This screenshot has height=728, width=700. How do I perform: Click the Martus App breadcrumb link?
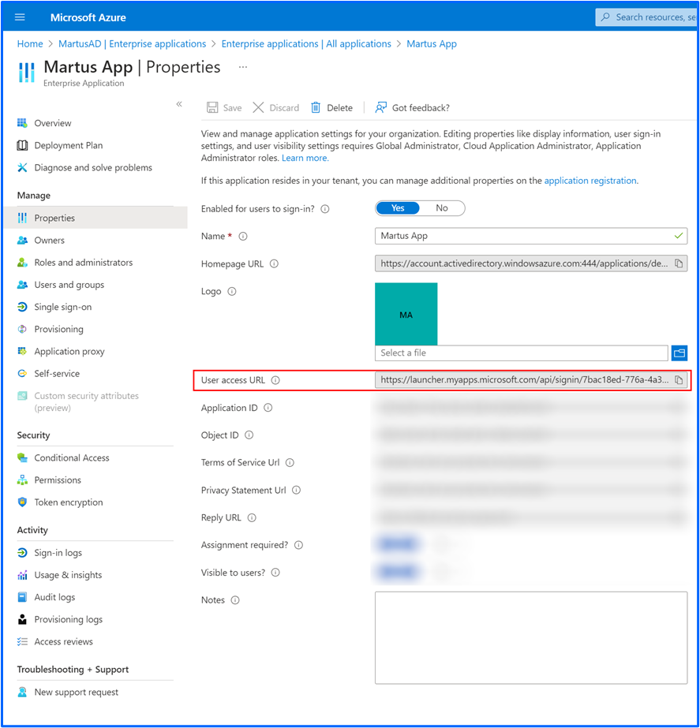432,43
